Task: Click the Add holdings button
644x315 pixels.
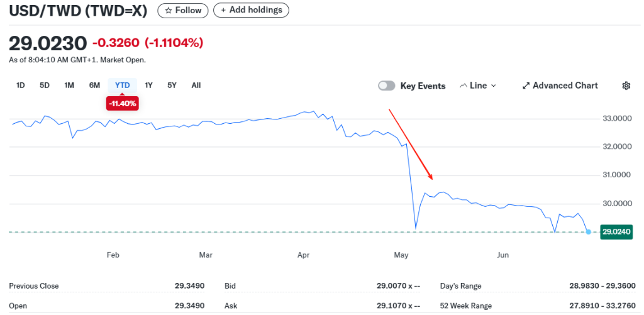Action: (x=251, y=10)
